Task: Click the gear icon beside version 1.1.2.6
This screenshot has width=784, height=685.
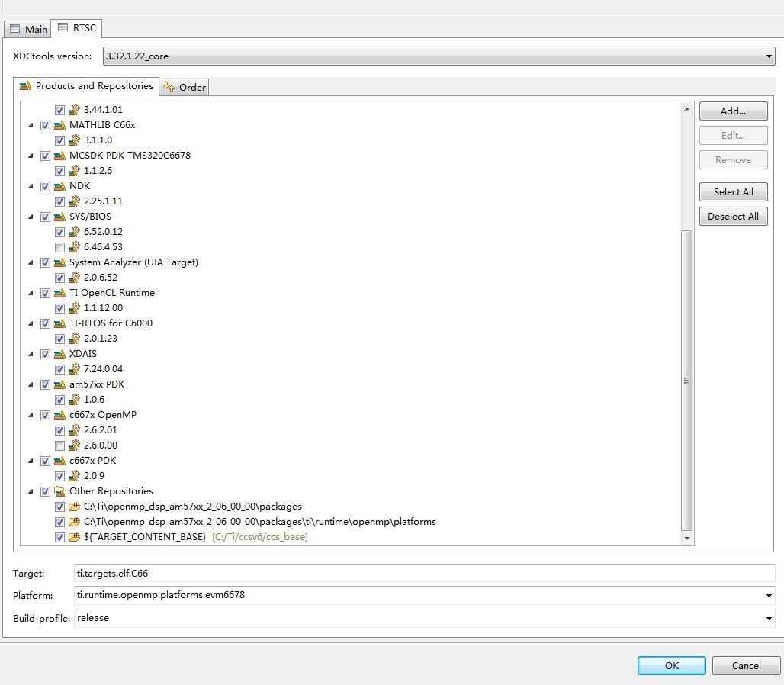Action: (74, 171)
